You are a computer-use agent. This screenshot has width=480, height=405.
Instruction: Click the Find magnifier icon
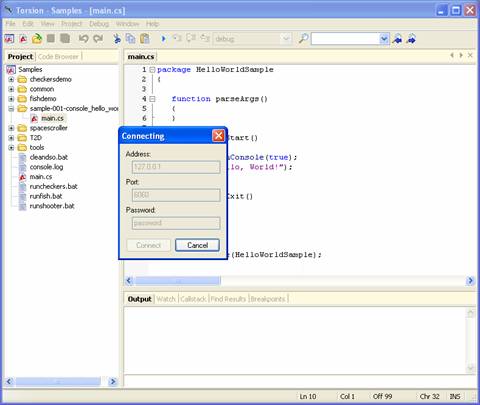[x=303, y=39]
